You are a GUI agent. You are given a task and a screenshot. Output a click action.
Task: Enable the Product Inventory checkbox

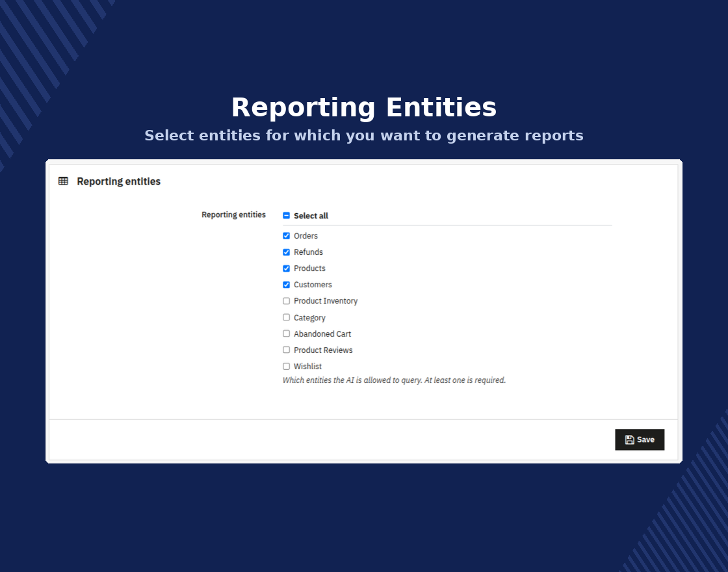tap(287, 301)
